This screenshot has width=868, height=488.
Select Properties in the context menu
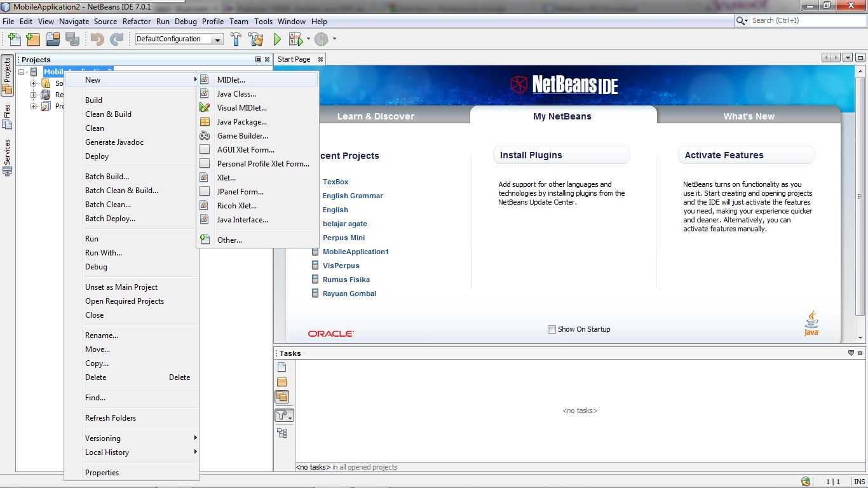pos(132,473)
